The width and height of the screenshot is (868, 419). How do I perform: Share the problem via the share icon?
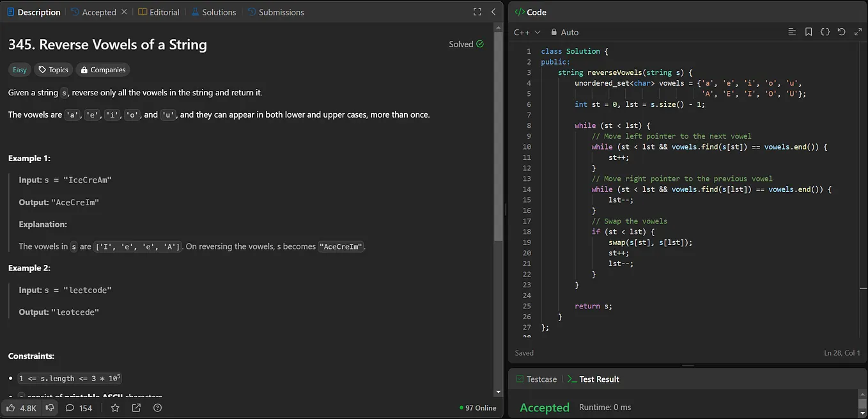click(x=136, y=407)
